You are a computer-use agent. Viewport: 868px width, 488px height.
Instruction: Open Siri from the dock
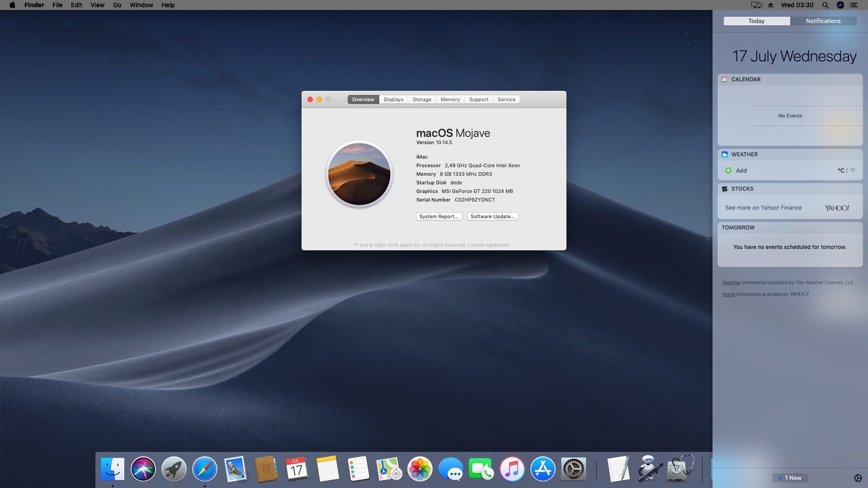pyautogui.click(x=143, y=469)
